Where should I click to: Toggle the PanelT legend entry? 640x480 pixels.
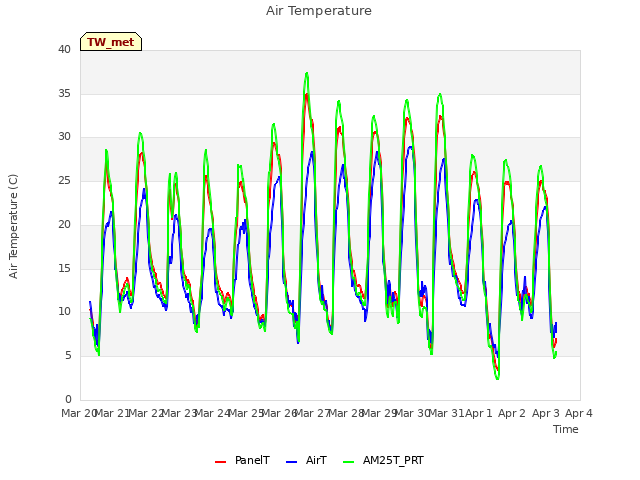point(242,460)
